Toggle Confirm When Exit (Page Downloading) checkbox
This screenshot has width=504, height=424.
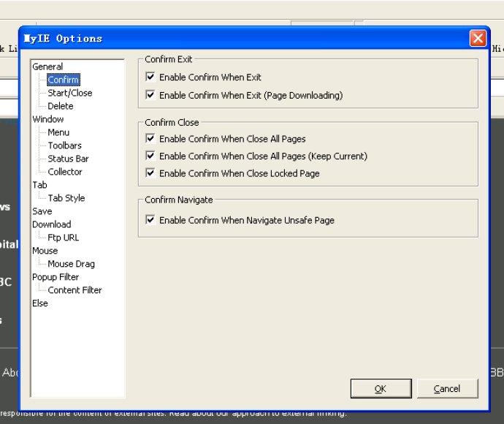pyautogui.click(x=150, y=95)
